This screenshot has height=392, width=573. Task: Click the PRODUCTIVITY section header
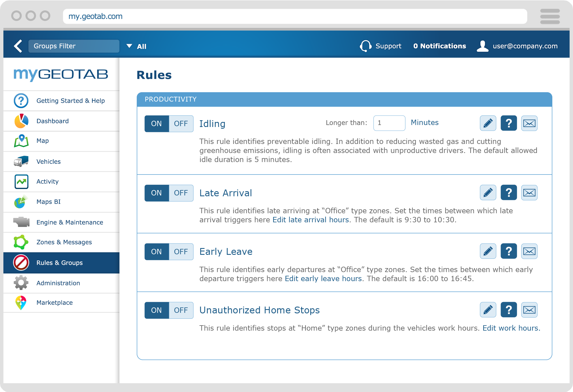pyautogui.click(x=344, y=99)
